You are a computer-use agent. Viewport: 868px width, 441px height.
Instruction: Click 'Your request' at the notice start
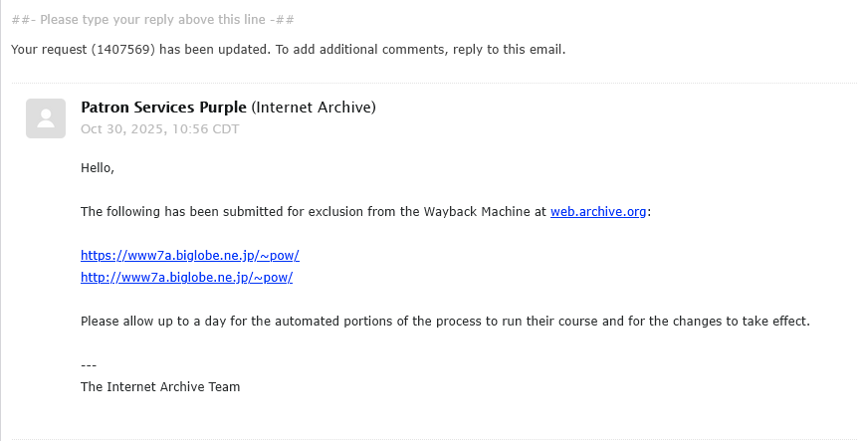[46, 49]
